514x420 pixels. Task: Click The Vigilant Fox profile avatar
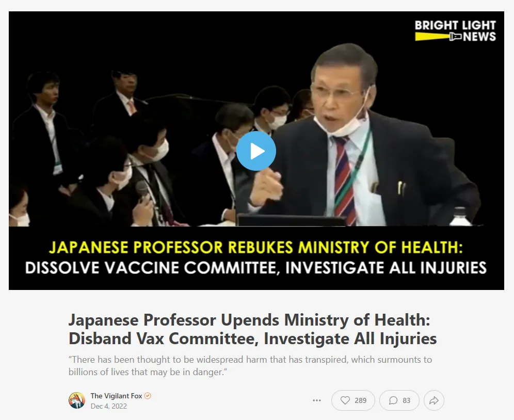point(77,400)
